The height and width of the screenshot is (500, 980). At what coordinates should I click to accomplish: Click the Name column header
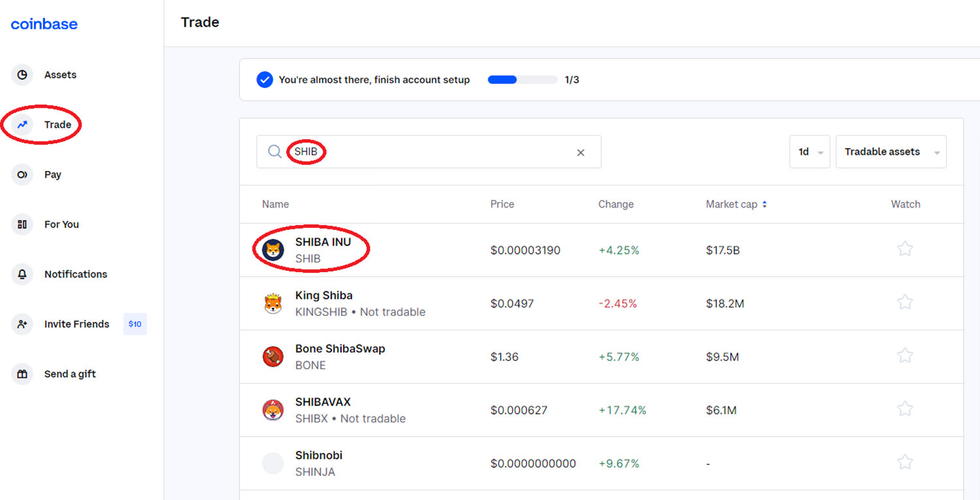pyautogui.click(x=275, y=204)
